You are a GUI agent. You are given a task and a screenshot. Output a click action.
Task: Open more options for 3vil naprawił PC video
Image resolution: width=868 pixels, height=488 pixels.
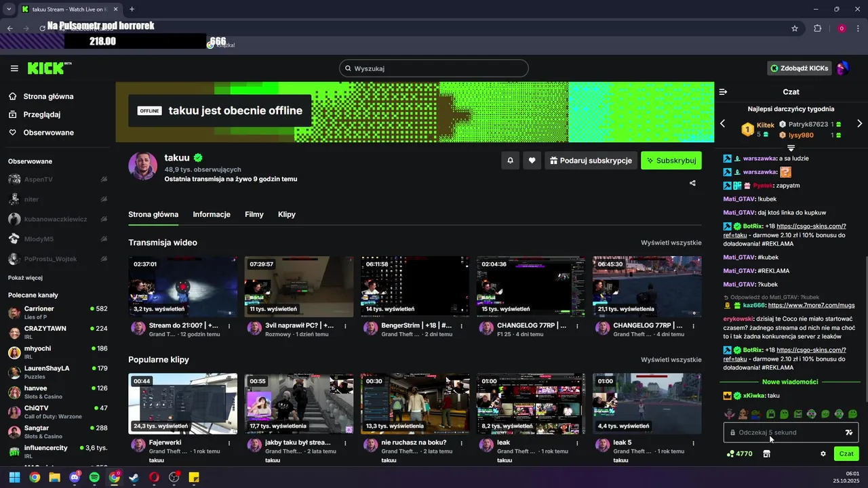pos(345,326)
